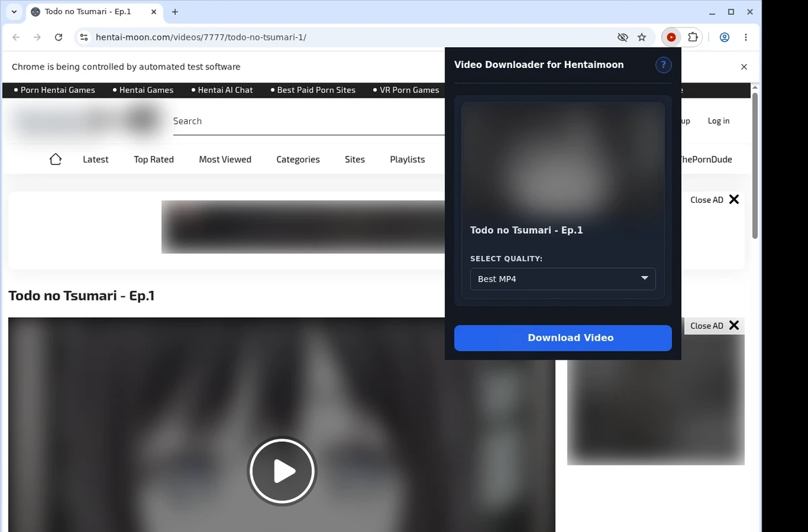
Task: Open a new browser tab
Action: [x=175, y=11]
